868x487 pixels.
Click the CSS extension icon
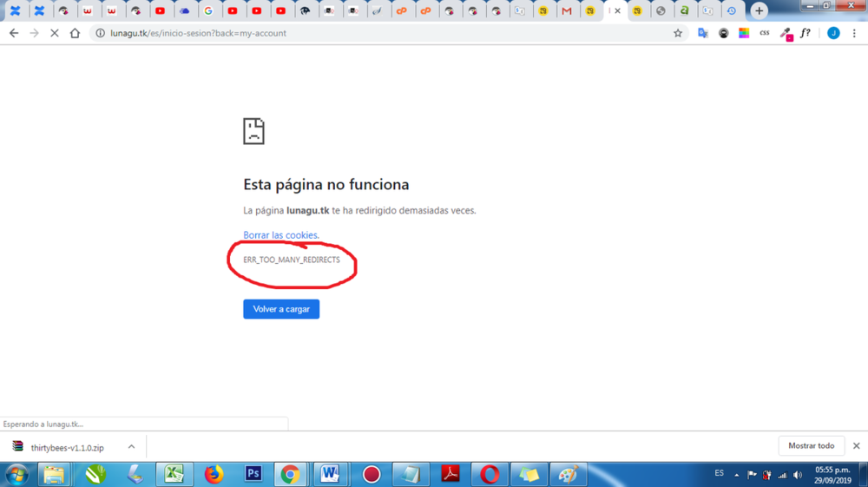765,33
